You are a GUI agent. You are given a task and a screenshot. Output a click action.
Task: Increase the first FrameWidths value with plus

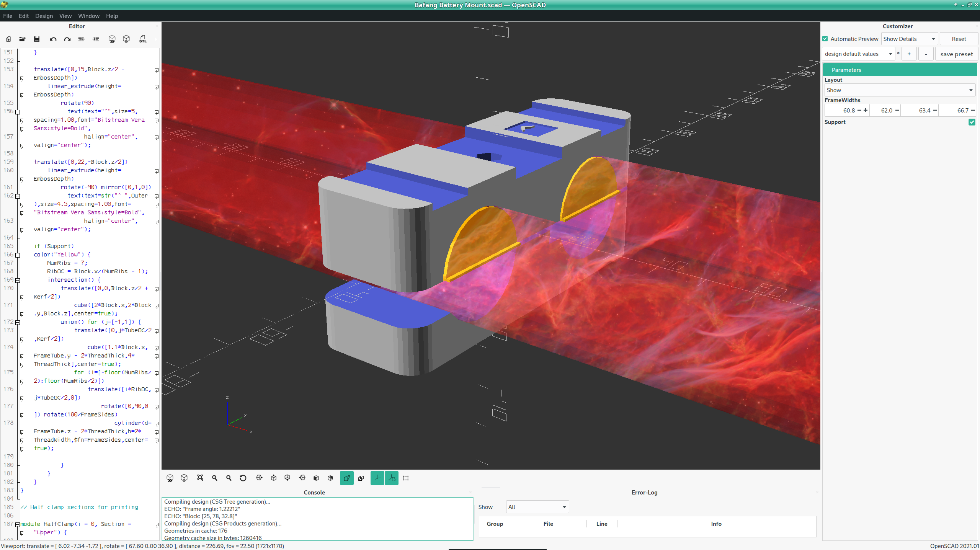click(x=866, y=110)
